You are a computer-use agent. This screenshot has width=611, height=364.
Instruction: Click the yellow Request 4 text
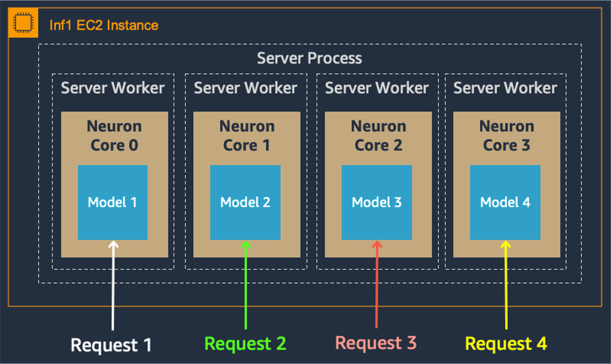pyautogui.click(x=506, y=344)
